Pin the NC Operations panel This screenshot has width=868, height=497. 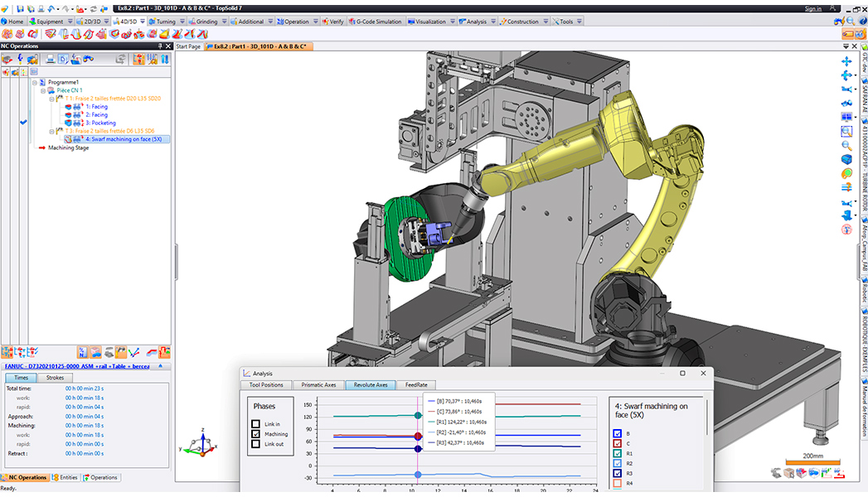pos(160,46)
